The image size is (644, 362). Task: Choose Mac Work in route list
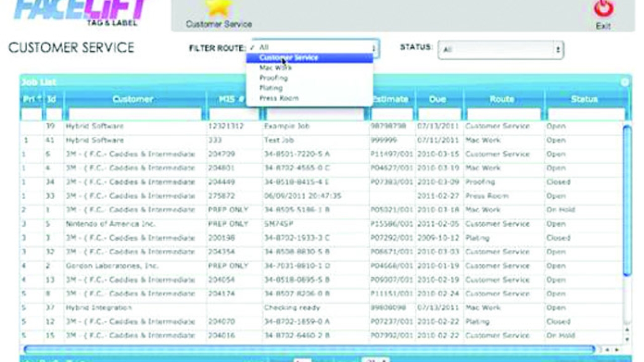point(309,68)
